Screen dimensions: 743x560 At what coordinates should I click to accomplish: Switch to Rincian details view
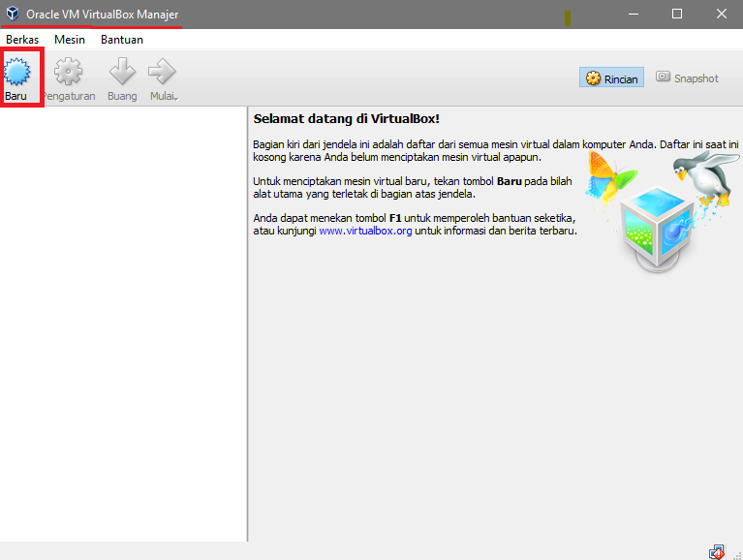[611, 78]
